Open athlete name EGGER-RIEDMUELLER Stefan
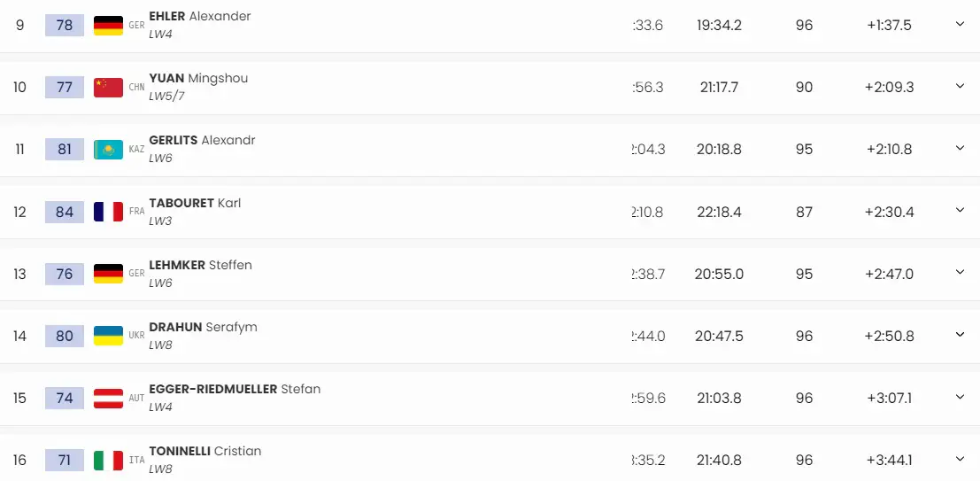This screenshot has width=980, height=481. [x=235, y=389]
